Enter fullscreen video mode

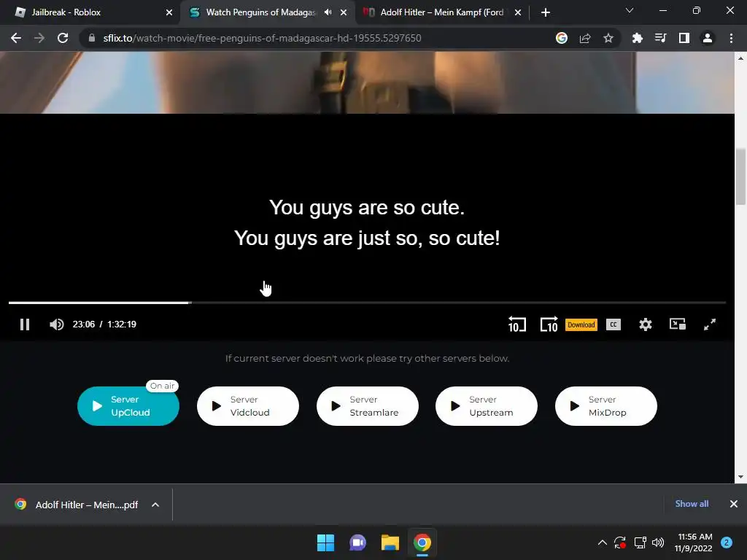tap(710, 324)
